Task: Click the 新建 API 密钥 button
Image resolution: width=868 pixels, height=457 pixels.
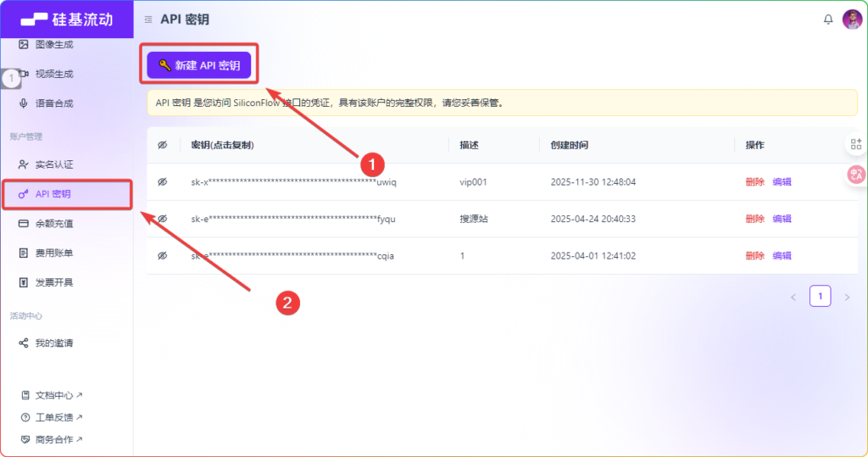Action: tap(198, 65)
